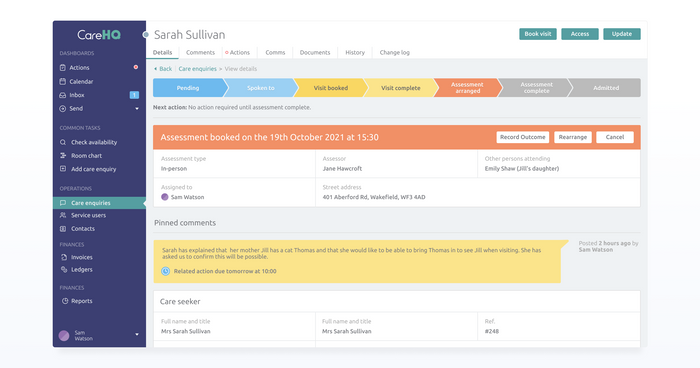
Task: View the History tab
Action: (355, 52)
